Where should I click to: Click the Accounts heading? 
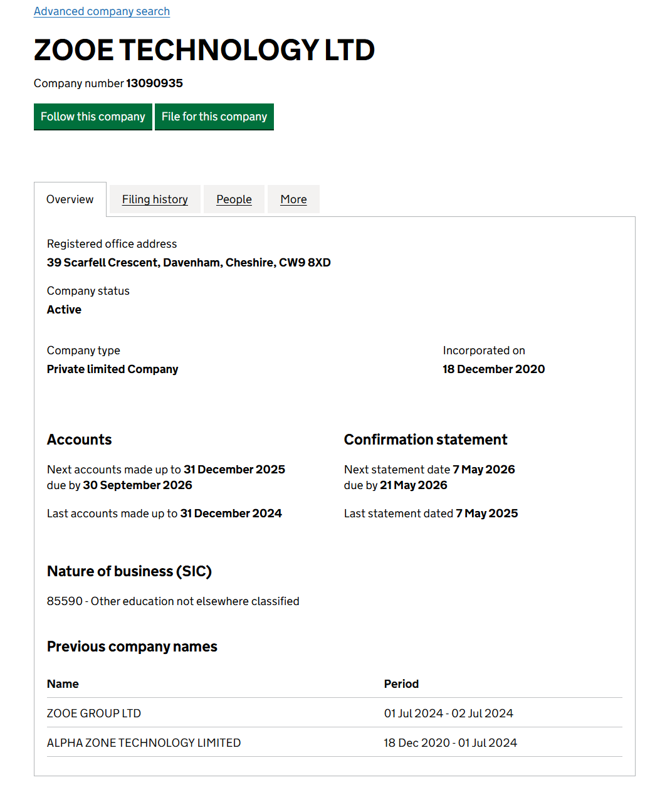tap(80, 440)
